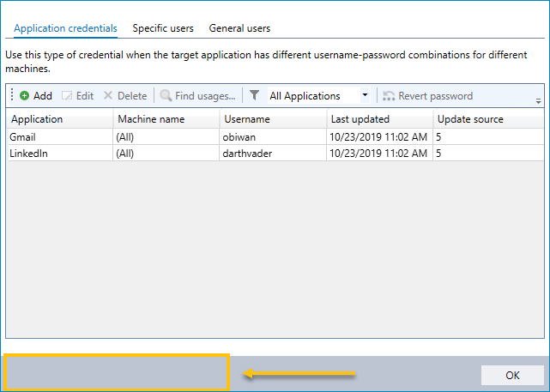This screenshot has height=392, width=550.
Task: Click the Revert password icon
Action: pyautogui.click(x=389, y=96)
